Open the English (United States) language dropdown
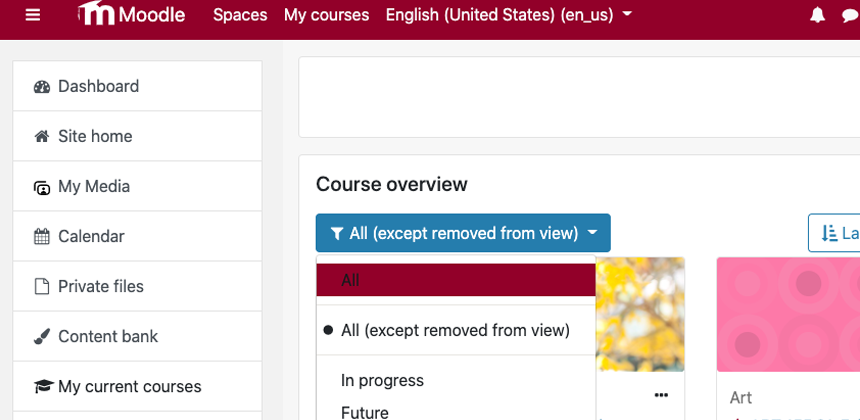The width and height of the screenshot is (860, 420). click(x=508, y=15)
